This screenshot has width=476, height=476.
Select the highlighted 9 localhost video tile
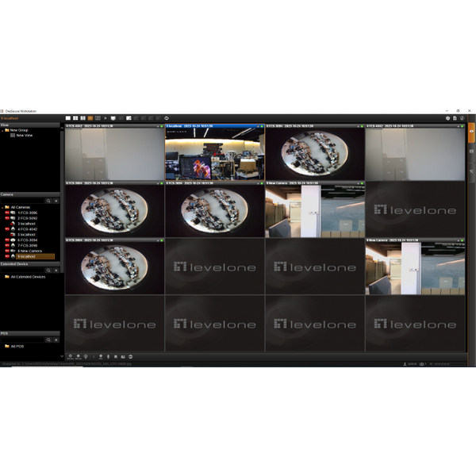tap(215, 154)
